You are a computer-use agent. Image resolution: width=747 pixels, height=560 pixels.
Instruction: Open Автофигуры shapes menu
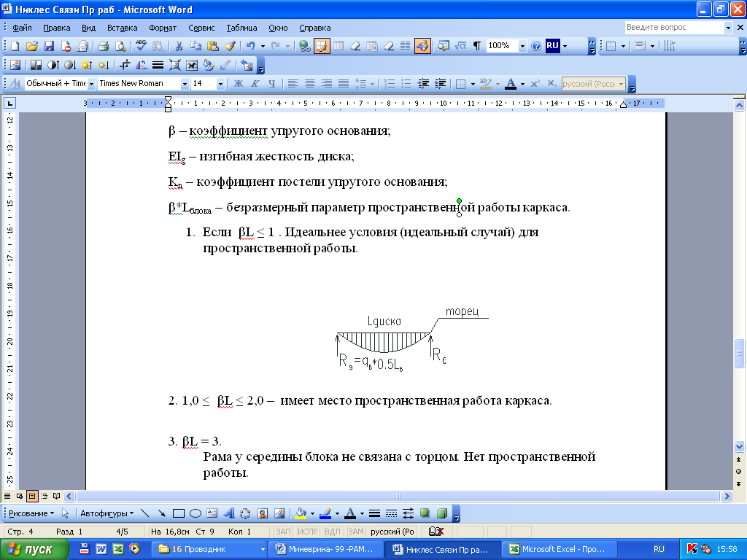coord(107,513)
